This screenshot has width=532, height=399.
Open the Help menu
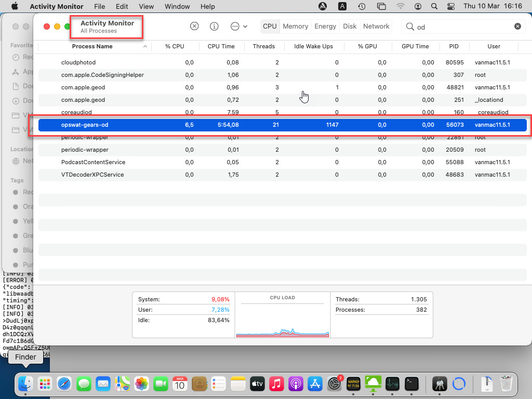[207, 6]
